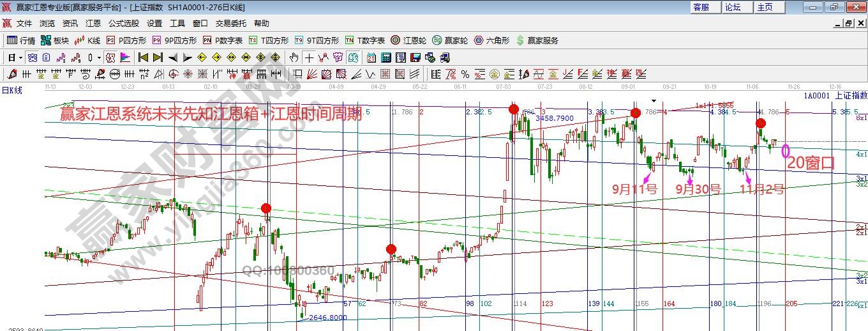Open the 公式选股 menu
Viewport: 868px width, 331px height.
click(x=123, y=23)
